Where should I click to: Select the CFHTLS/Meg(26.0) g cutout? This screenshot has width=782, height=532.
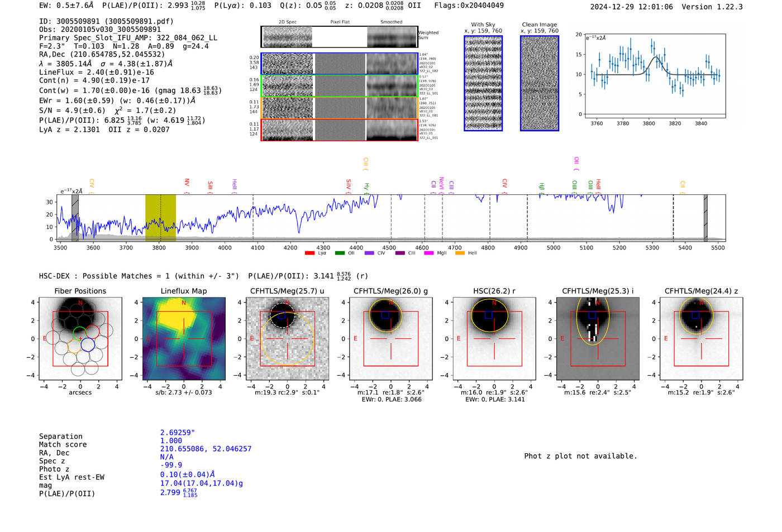[391, 338]
